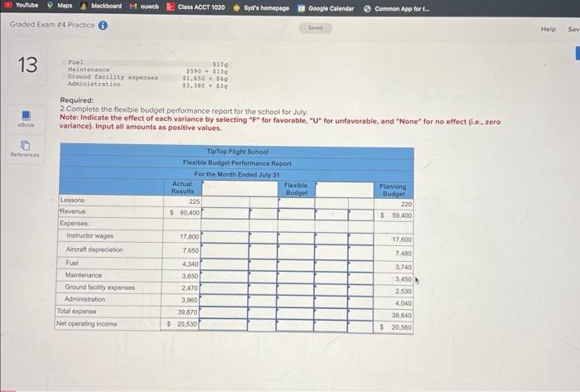This screenshot has width=580, height=392.
Task: Open the ouweb bookmark
Action: click(144, 7)
